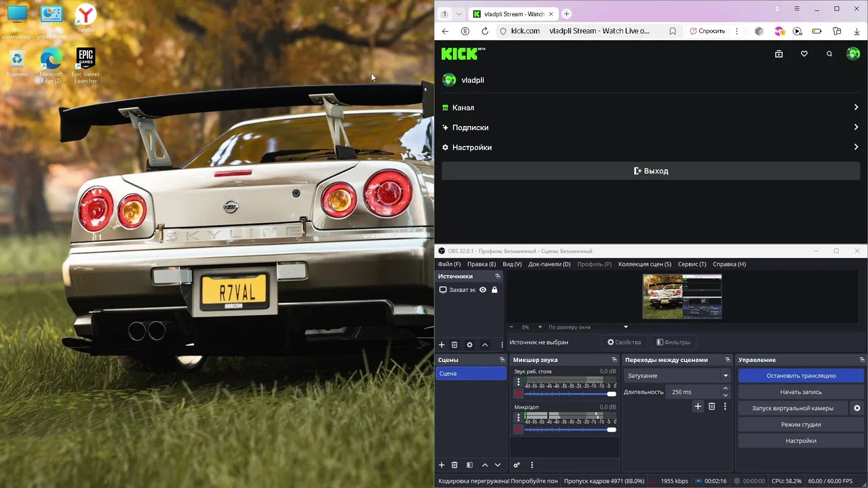Undock the Микшер звука panel
Screen dimensions: 868x488
614,360
